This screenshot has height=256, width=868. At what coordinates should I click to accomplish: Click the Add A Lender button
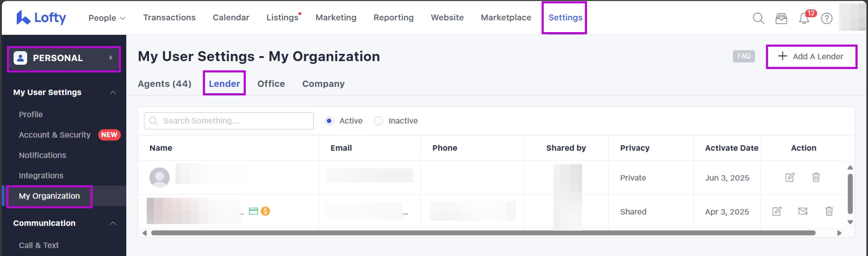[x=811, y=57]
